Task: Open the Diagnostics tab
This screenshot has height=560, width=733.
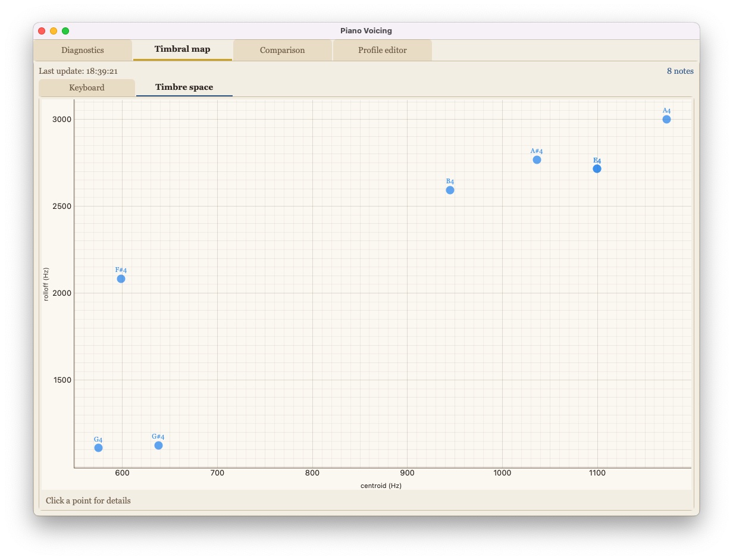Action: tap(83, 50)
